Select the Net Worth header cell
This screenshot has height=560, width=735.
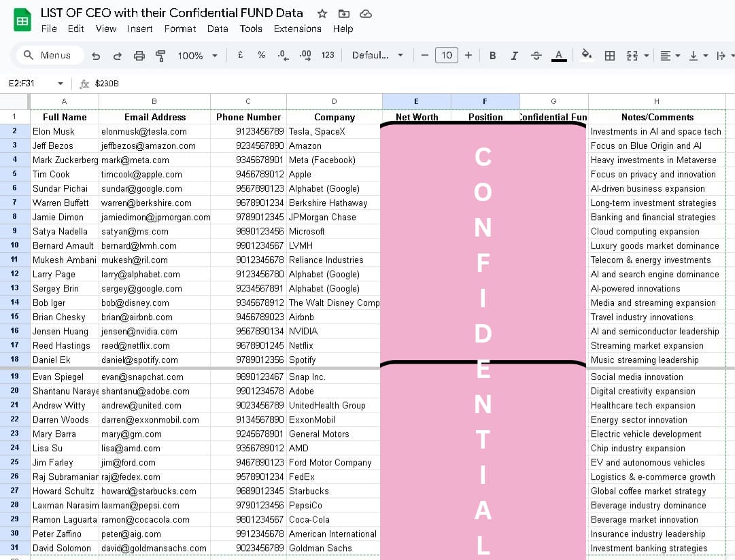[416, 117]
